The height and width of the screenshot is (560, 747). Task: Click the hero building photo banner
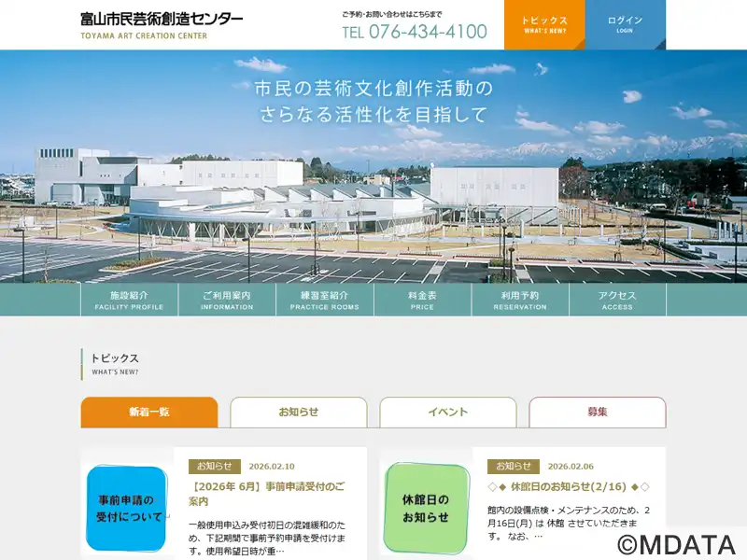click(373, 167)
